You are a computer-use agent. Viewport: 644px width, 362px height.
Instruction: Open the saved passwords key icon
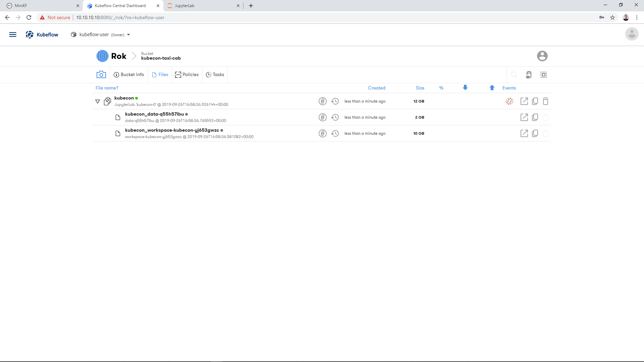(602, 17)
